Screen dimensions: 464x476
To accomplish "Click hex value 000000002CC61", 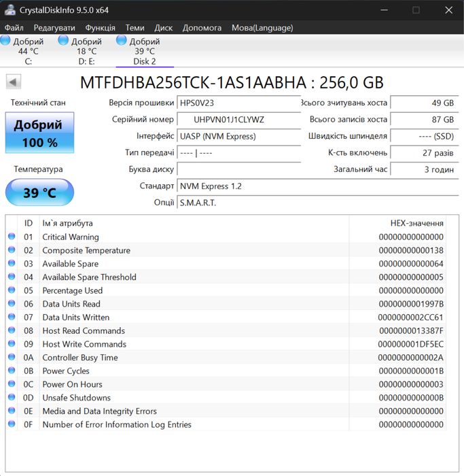I will click(x=410, y=318).
